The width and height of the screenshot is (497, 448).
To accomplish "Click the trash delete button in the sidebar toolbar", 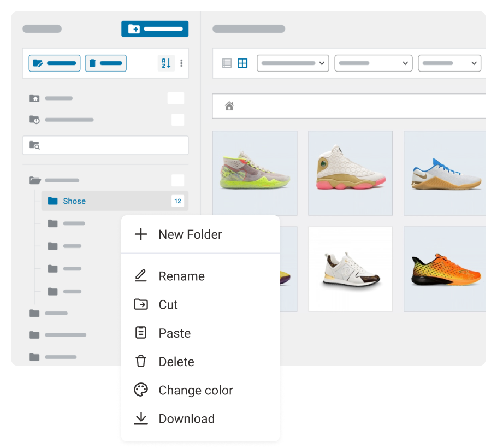I will pos(105,63).
